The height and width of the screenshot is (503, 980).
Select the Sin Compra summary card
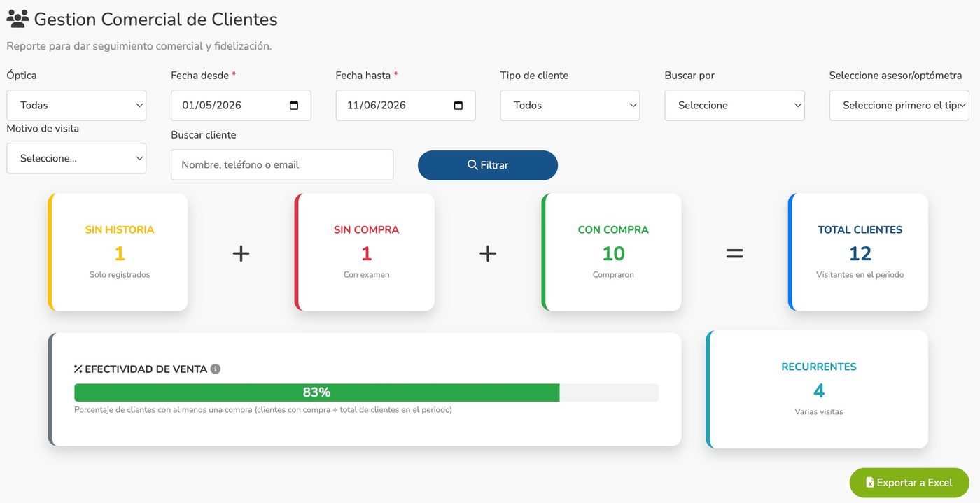tap(365, 252)
